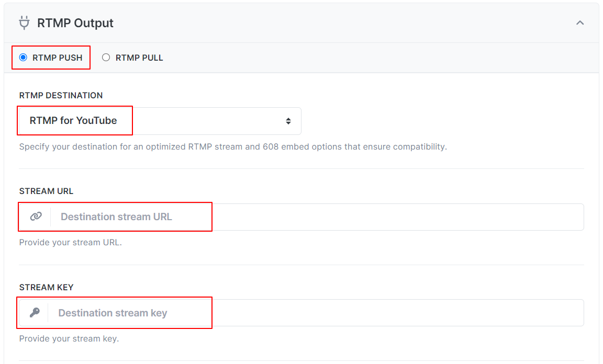Click the plug icon beside RTMP Output
This screenshot has height=364, width=603.
[24, 23]
